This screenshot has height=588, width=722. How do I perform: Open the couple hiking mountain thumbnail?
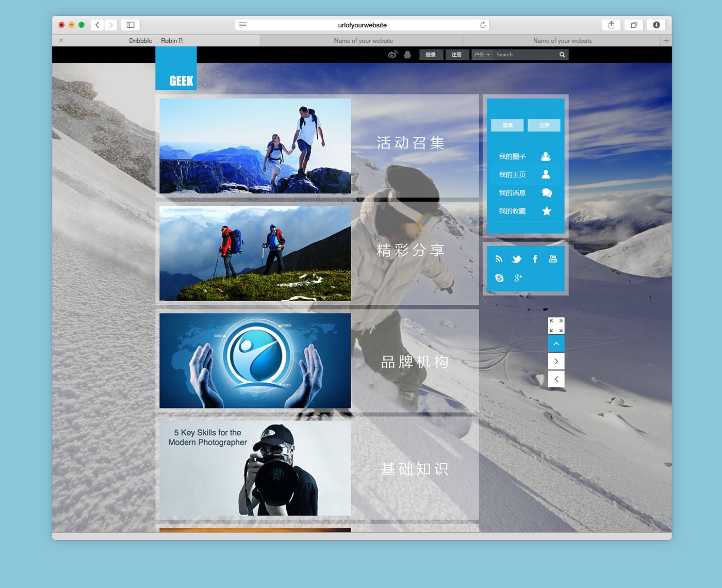click(255, 146)
